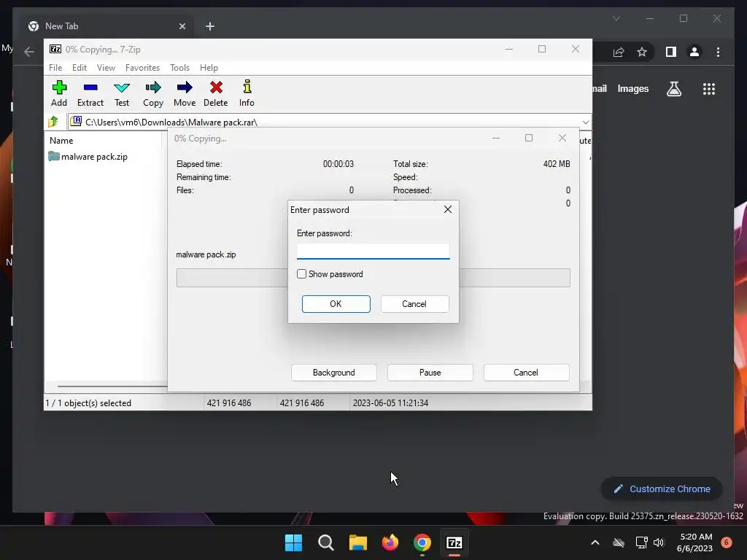Image resolution: width=747 pixels, height=560 pixels.
Task: Show hidden system tray icons chevron
Action: tap(595, 542)
